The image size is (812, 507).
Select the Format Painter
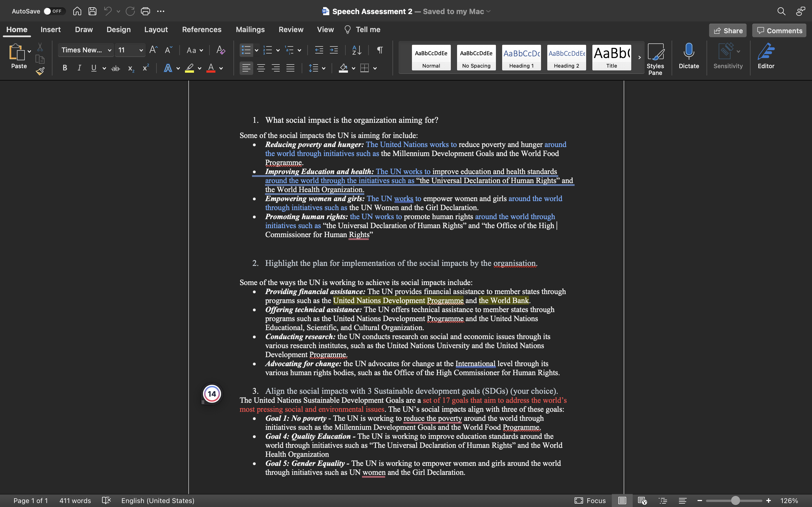pyautogui.click(x=40, y=71)
